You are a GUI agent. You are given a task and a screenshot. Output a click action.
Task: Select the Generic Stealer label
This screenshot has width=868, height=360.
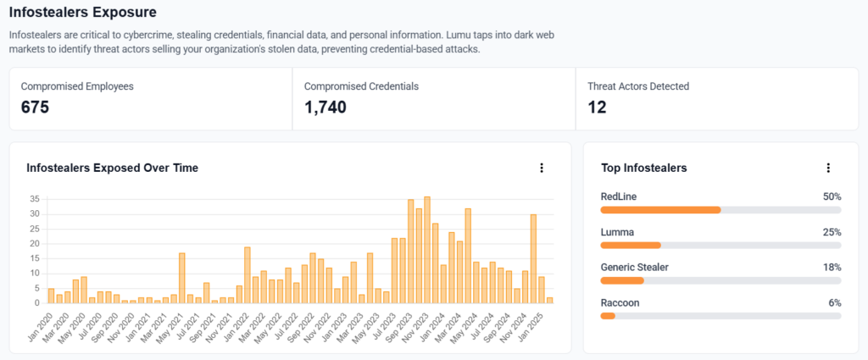tap(634, 268)
